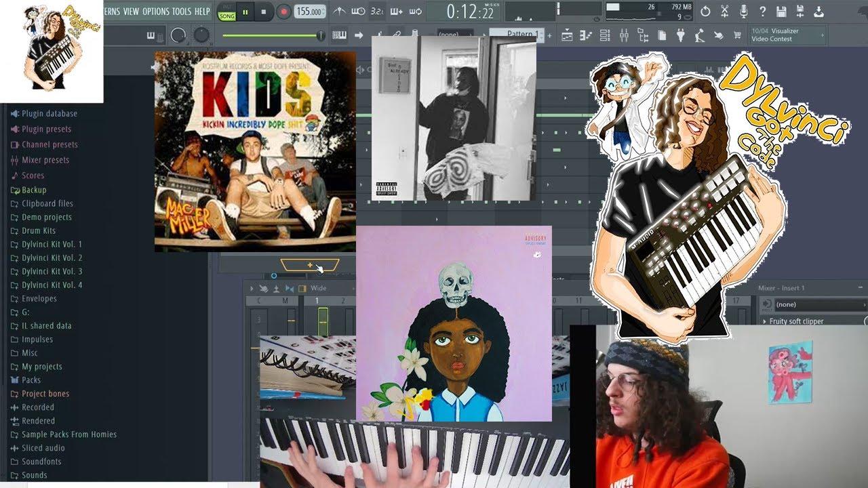Add a new pattern with the plus button
This screenshot has width=868, height=488.
point(550,35)
